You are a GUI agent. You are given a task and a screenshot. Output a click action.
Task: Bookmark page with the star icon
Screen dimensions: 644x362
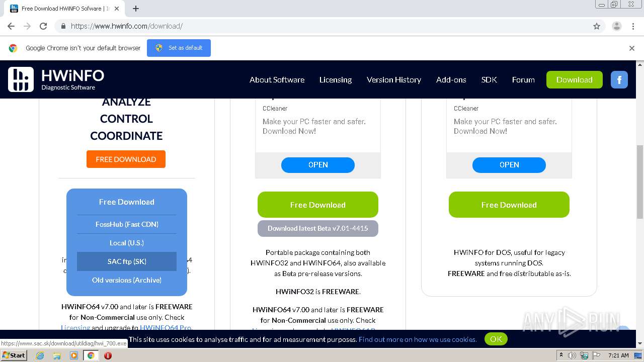click(x=597, y=26)
